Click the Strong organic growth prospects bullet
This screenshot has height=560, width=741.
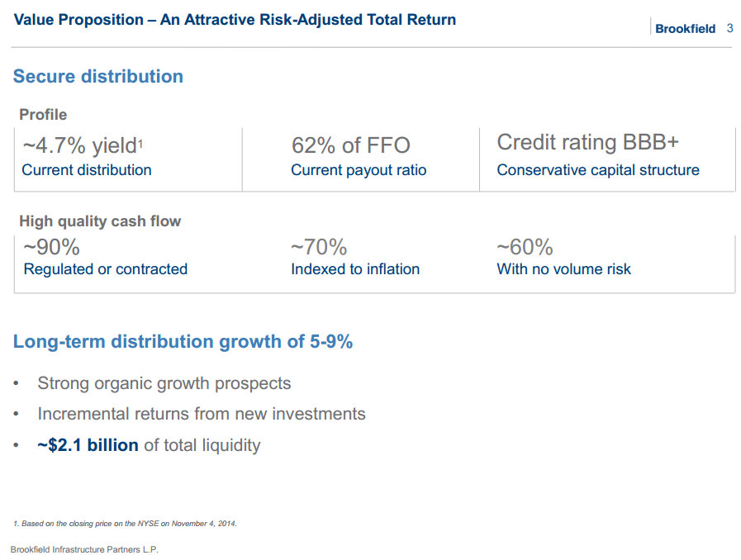(x=164, y=383)
